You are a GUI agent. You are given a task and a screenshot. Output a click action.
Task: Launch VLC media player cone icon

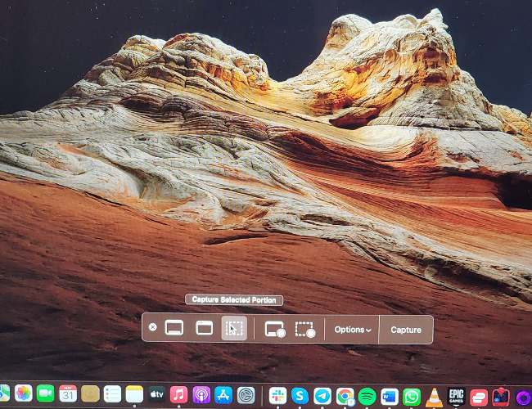pos(434,398)
